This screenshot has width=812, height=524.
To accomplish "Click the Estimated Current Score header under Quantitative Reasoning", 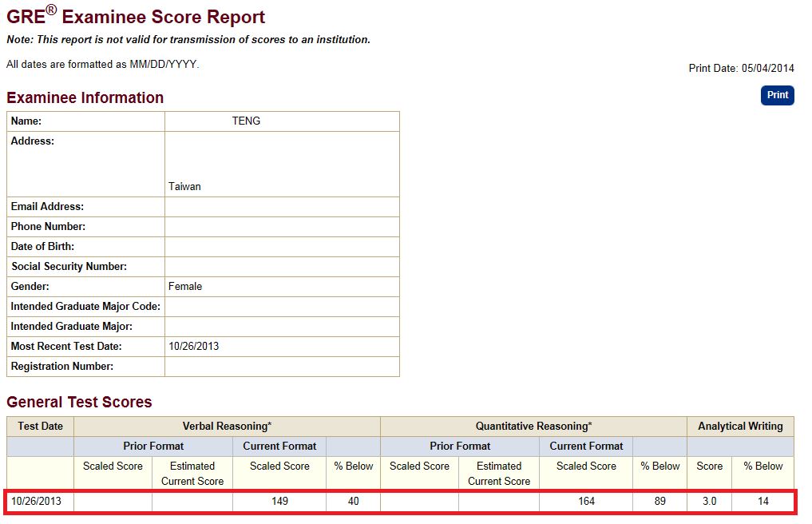I will coord(499,473).
